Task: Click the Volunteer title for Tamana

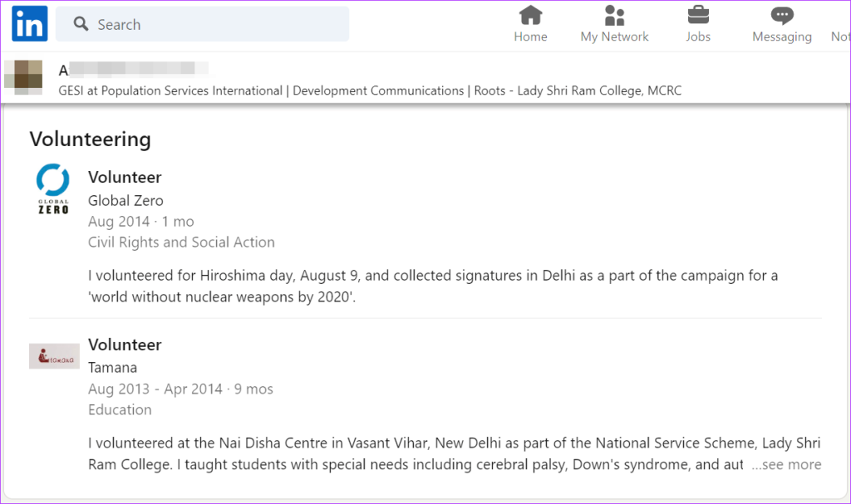Action: (125, 345)
